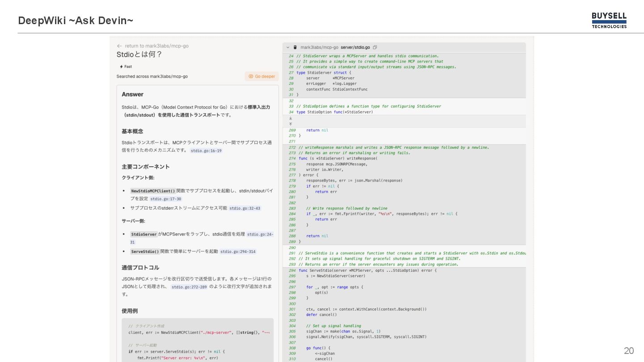
Task: Click the BUYSELL TECHNOLOGIES logo
Action: pyautogui.click(x=609, y=20)
